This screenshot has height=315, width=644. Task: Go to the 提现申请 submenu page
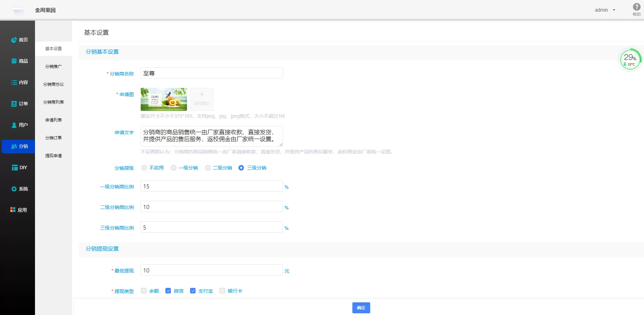click(x=54, y=155)
